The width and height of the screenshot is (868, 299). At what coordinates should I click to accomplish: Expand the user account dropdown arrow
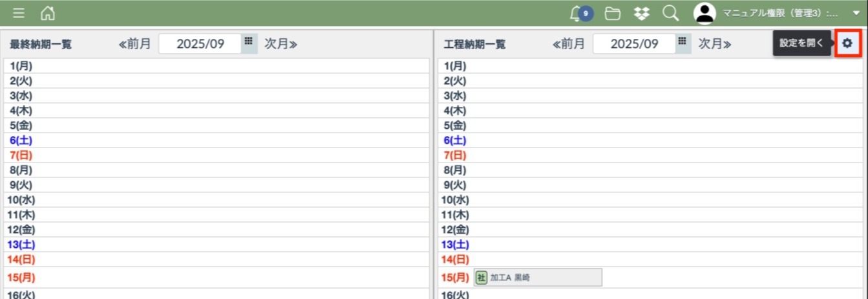tap(856, 13)
